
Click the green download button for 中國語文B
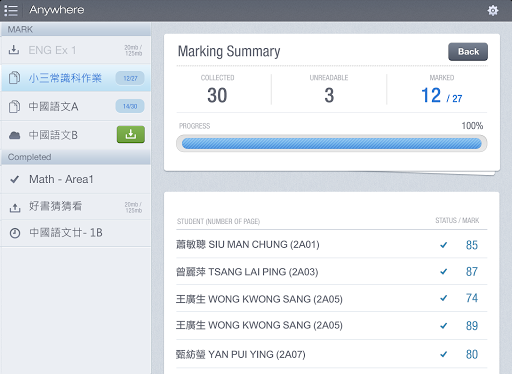pos(131,134)
